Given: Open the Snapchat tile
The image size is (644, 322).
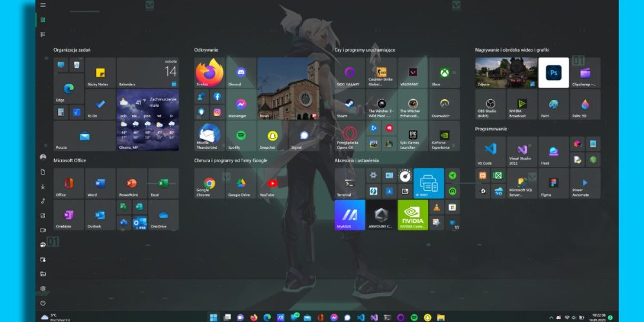Looking at the screenshot, I should tap(272, 136).
